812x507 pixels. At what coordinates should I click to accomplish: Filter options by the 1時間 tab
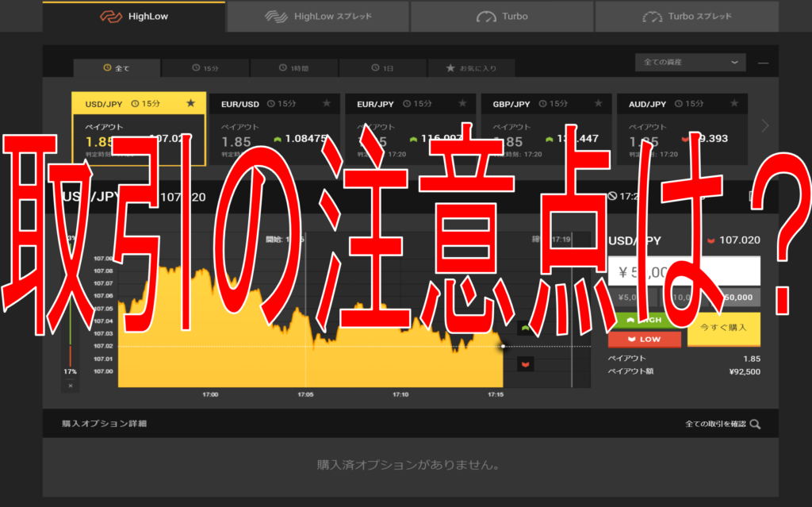(x=293, y=68)
